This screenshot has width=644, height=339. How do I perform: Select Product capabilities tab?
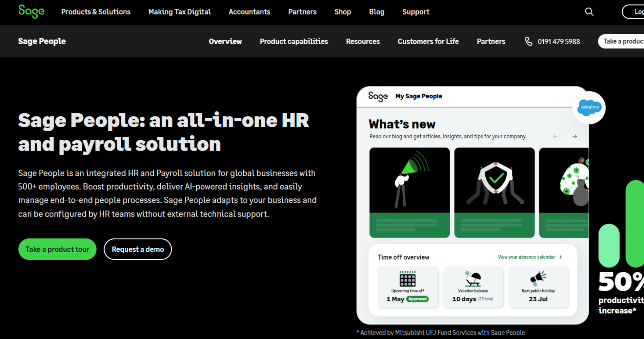pyautogui.click(x=294, y=41)
